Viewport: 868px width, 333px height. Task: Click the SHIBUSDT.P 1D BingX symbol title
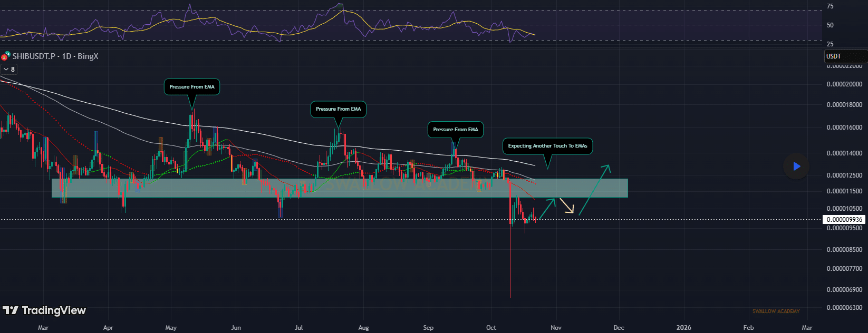[x=55, y=56]
